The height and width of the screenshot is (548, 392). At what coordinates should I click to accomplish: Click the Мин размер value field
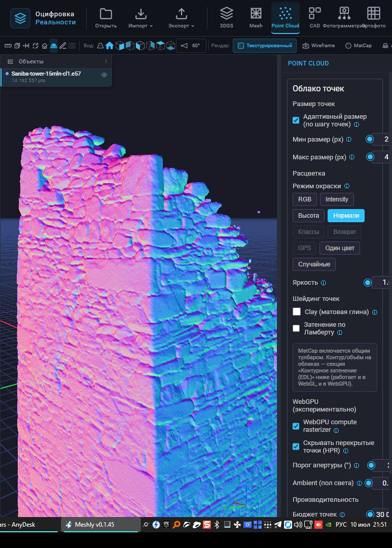(x=381, y=139)
